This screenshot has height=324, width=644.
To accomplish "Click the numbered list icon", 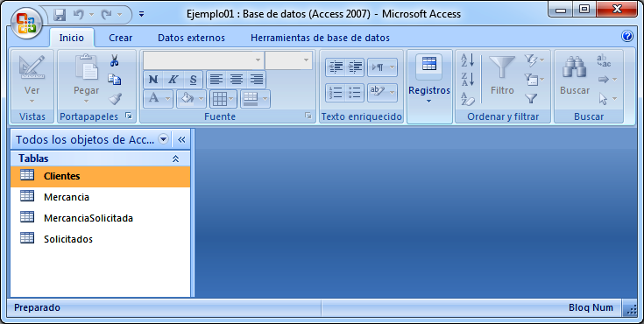I will coord(336,93).
